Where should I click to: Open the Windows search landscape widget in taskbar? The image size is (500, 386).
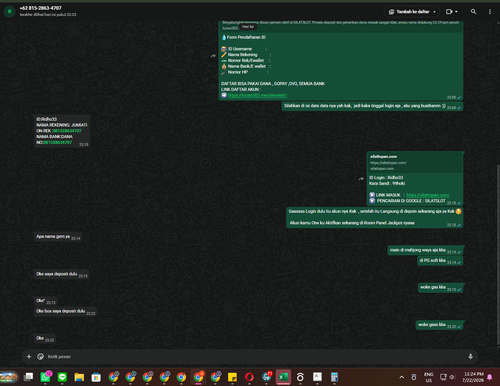(x=9, y=377)
